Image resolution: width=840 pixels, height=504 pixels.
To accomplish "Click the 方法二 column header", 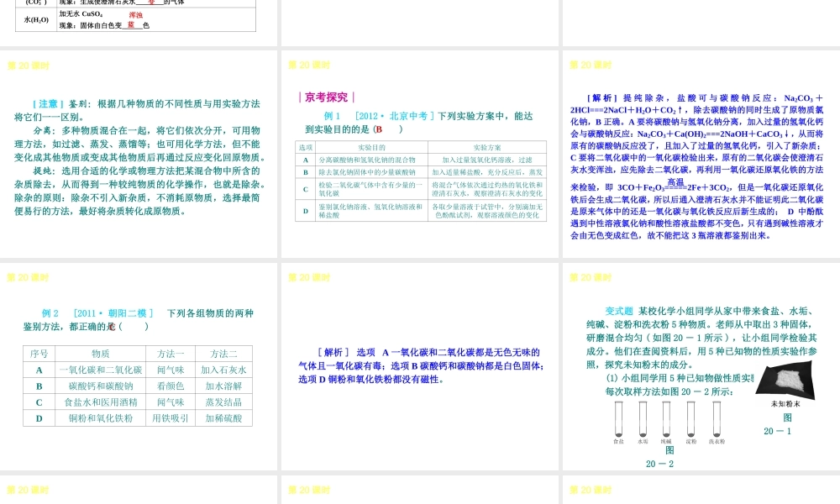I will 223,354.
